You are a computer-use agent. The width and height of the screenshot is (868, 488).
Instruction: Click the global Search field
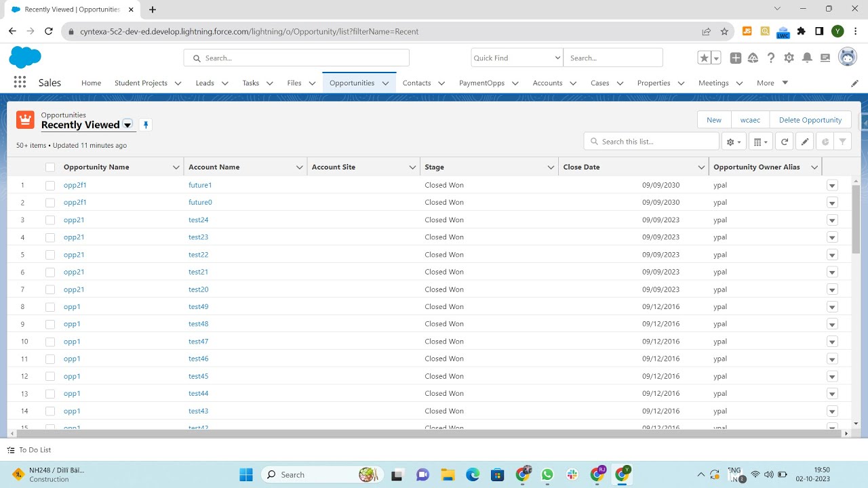pyautogui.click(x=296, y=58)
